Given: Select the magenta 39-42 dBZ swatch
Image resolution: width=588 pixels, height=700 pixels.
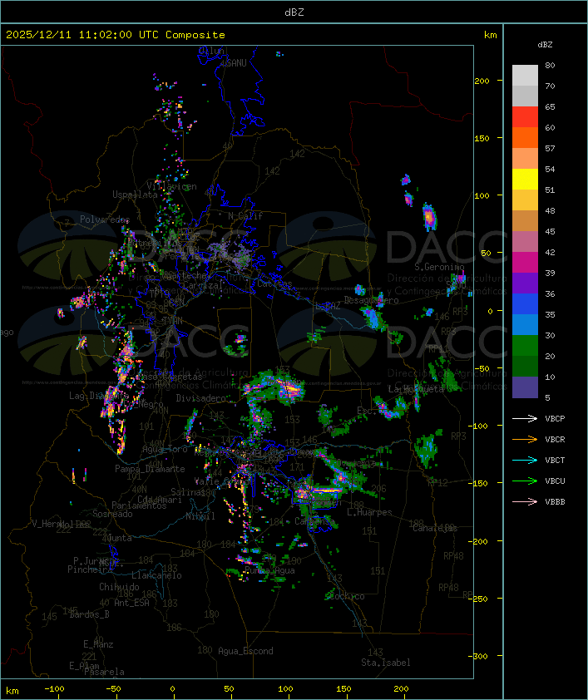Looking at the screenshot, I should point(525,263).
